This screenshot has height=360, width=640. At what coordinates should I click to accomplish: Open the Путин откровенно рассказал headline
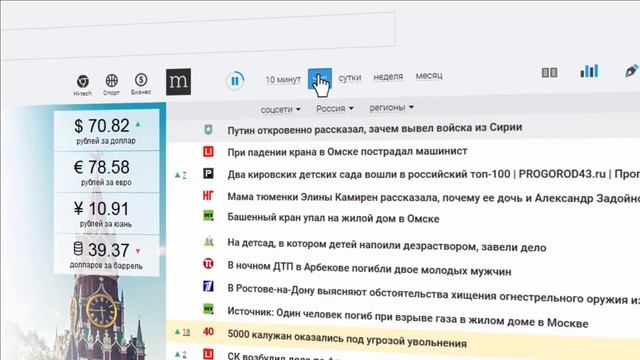click(x=375, y=129)
